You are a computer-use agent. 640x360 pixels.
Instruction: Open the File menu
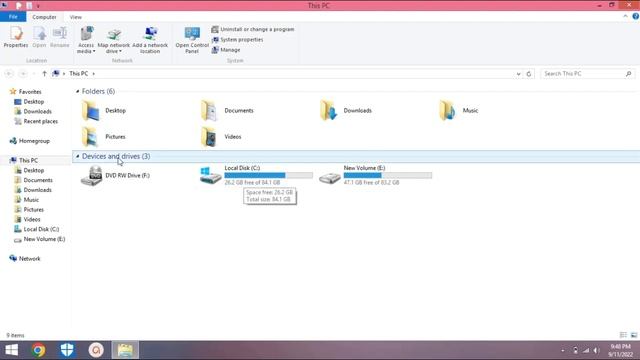click(x=13, y=17)
